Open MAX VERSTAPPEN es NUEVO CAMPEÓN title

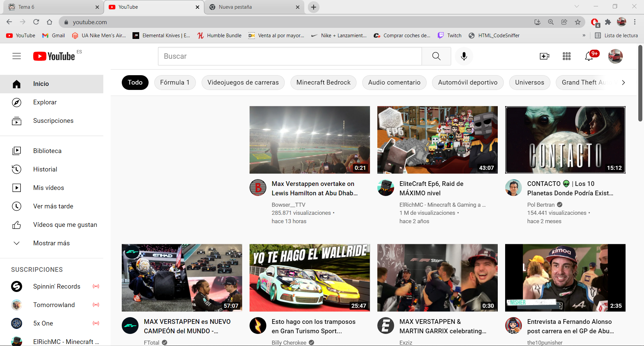(187, 326)
